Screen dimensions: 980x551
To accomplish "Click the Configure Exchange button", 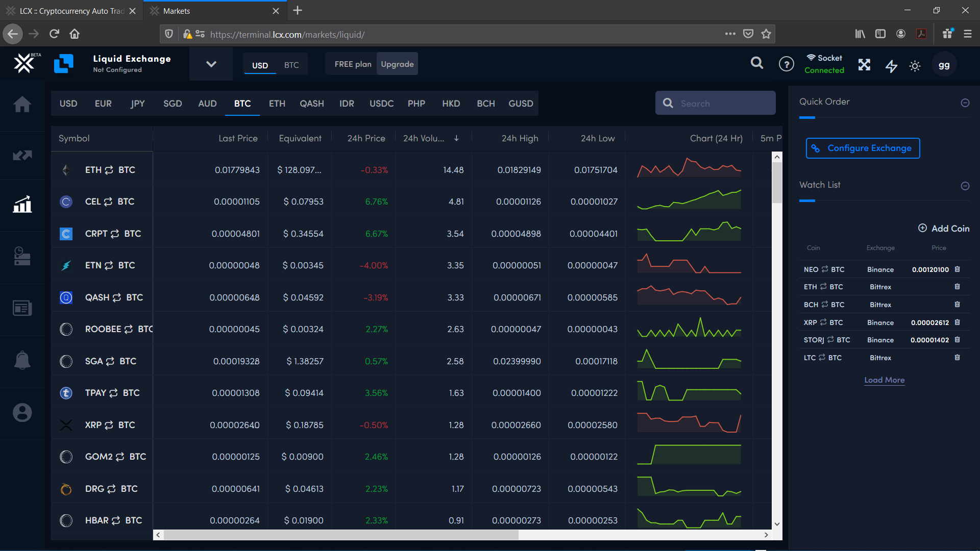I will (863, 148).
